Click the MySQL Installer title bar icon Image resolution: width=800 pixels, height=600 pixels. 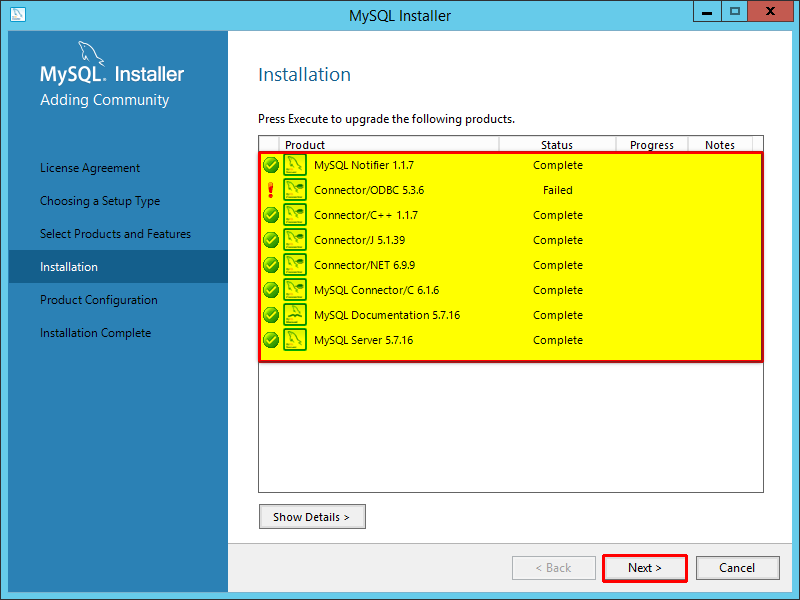click(18, 14)
